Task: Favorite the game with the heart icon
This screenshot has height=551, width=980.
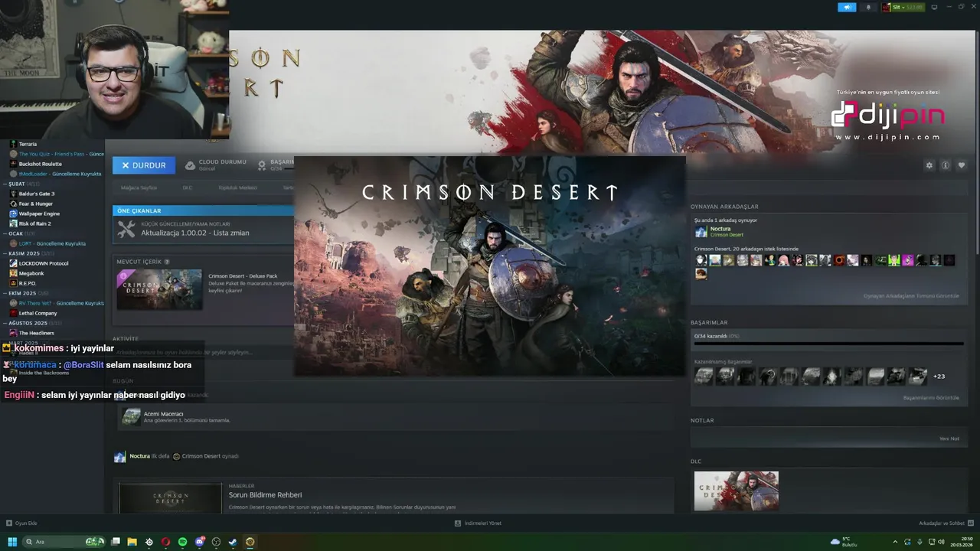Action: [962, 165]
